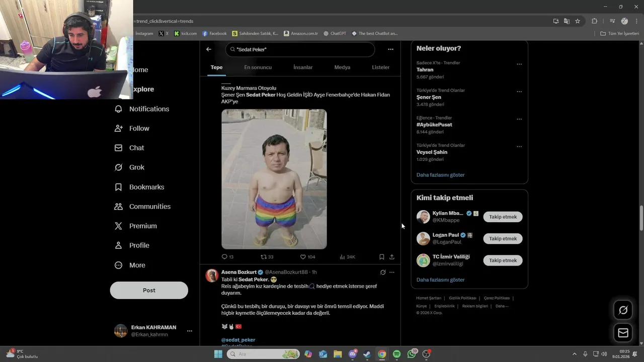Show hidden system tray icons
The image size is (644, 362).
coord(575,354)
